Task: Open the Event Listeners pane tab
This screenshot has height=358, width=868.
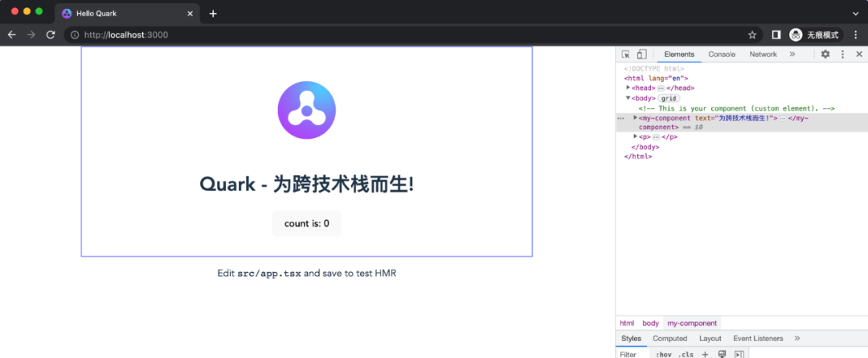Action: [x=758, y=338]
